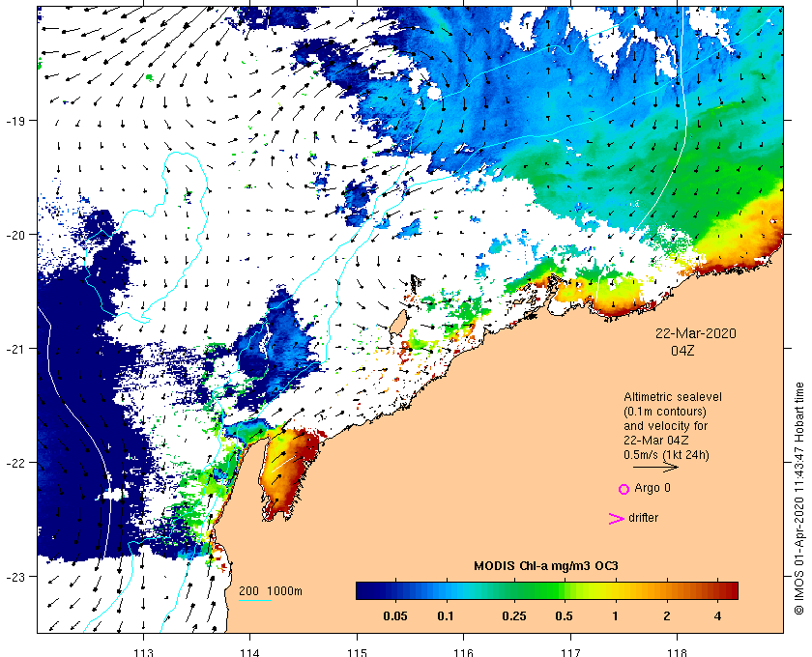Viewport: 812px width, 657px height.
Task: Click the cyan 200 1000m contour legend line
Action: (x=255, y=601)
